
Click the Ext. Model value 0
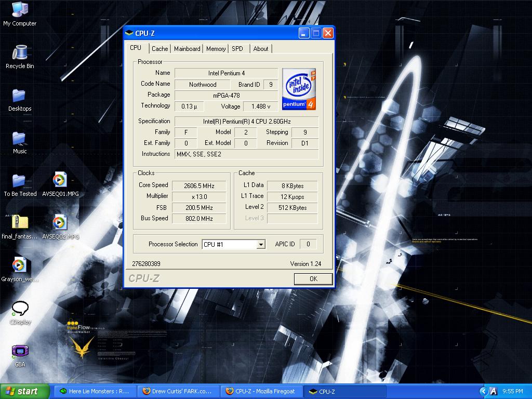click(246, 143)
